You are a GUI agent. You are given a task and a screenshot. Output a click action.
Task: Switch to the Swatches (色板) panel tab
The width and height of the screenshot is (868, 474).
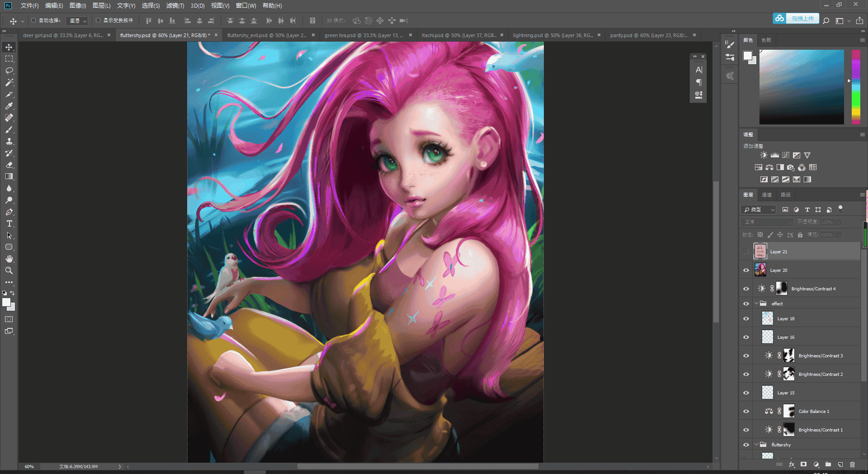click(766, 40)
